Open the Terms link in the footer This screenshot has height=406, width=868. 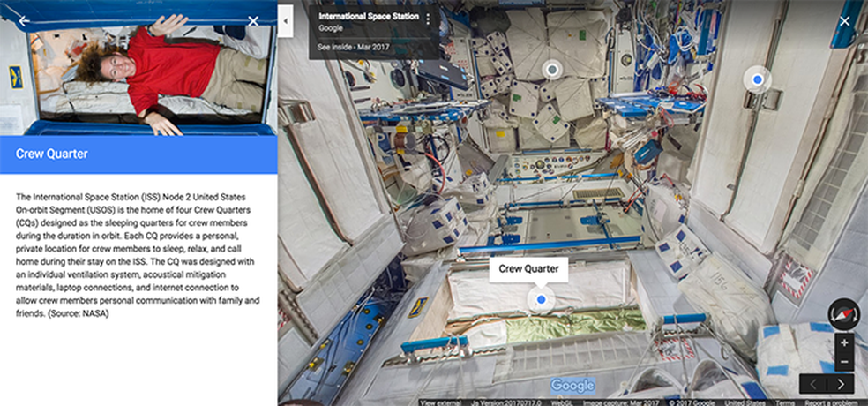pos(784,402)
